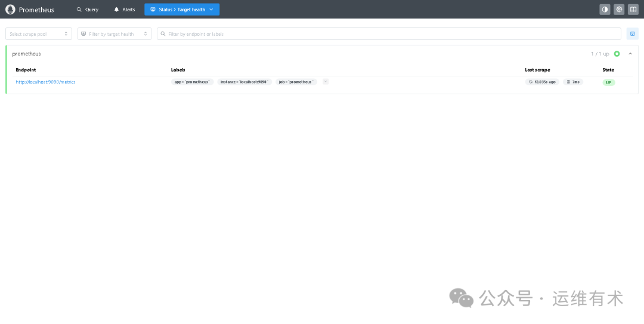
Task: Click the job="prometheus" label badge
Action: (x=296, y=82)
